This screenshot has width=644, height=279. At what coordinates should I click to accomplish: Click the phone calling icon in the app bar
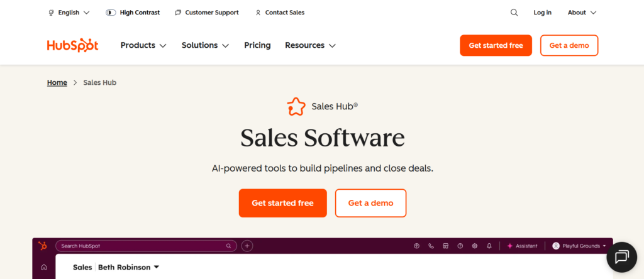pyautogui.click(x=431, y=246)
